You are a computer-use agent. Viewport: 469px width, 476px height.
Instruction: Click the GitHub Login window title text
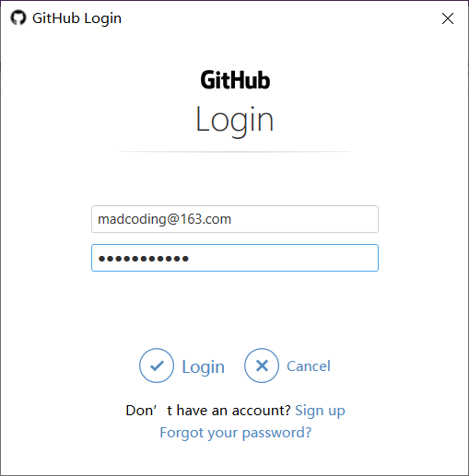(76, 18)
